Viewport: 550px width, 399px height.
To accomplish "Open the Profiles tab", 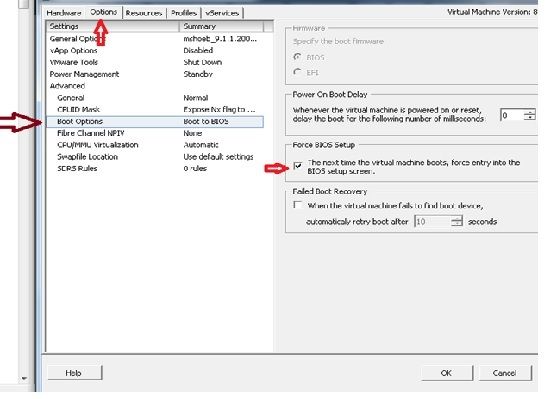I will [183, 13].
